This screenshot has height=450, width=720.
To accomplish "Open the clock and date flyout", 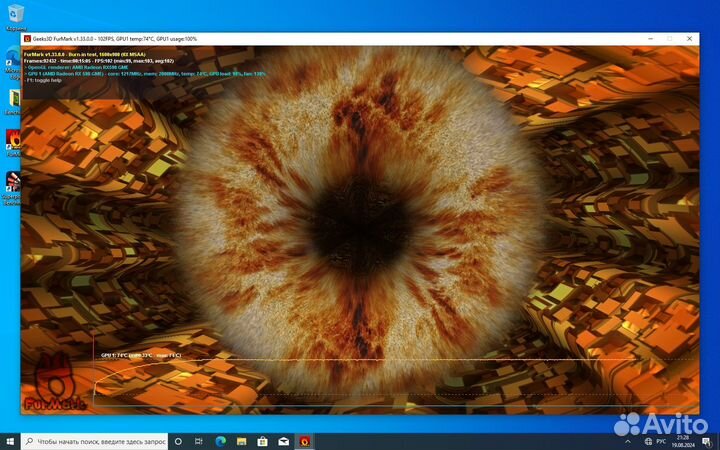I will 683,441.
